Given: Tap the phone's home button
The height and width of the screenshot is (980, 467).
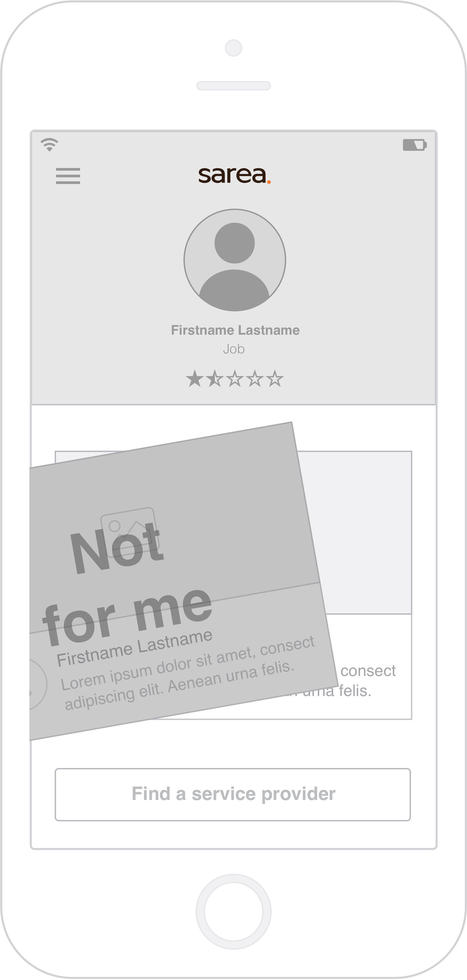Looking at the screenshot, I should pyautogui.click(x=234, y=911).
